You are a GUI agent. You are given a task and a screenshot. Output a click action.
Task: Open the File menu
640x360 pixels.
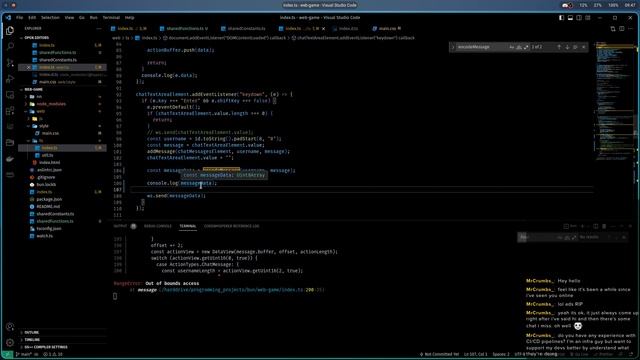pyautogui.click(x=20, y=18)
